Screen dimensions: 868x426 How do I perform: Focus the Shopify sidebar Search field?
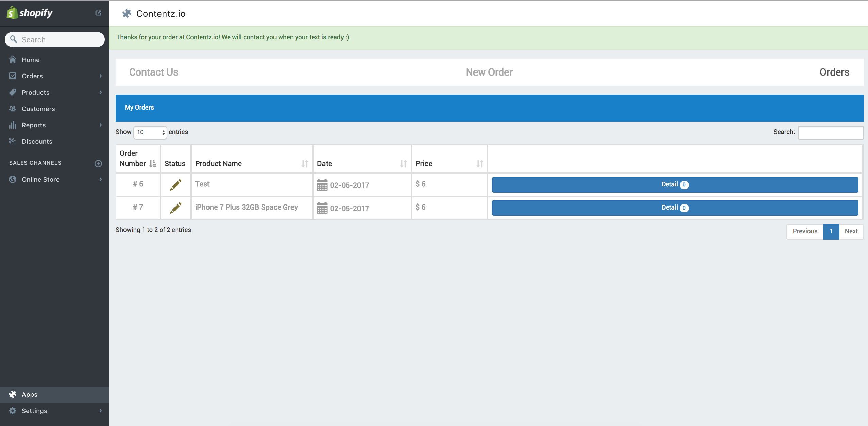(55, 39)
